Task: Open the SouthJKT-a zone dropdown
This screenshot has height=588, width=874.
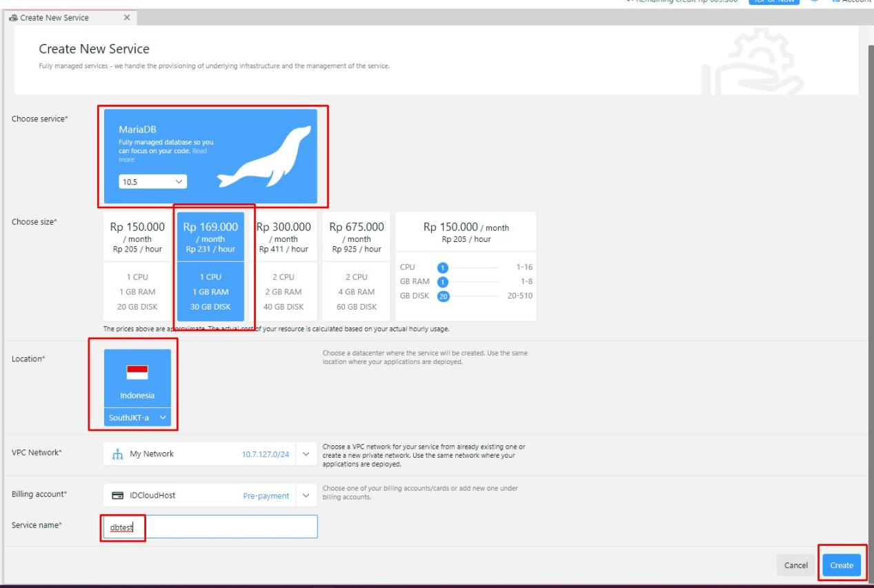Action: click(x=137, y=418)
